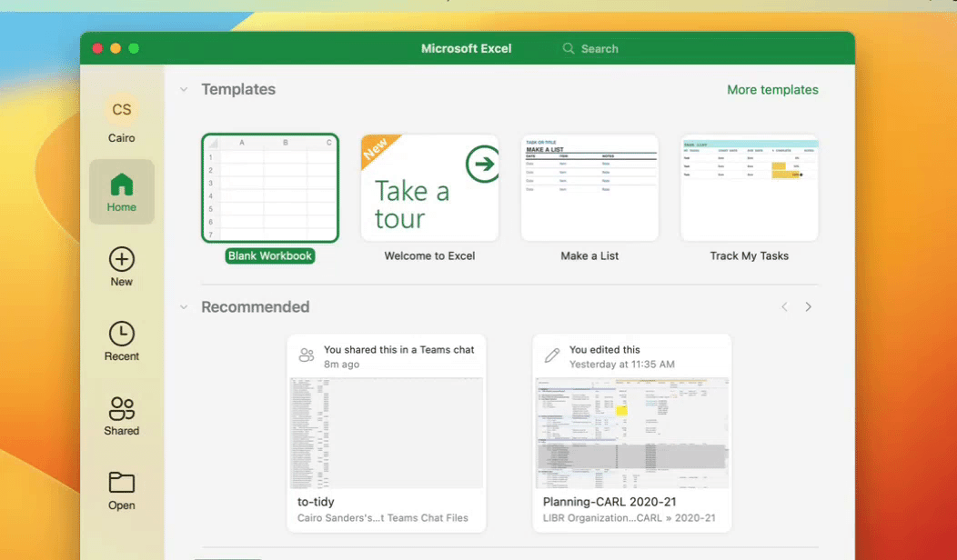Open the Recent clock icon
This screenshot has height=560, width=957.
tap(122, 334)
